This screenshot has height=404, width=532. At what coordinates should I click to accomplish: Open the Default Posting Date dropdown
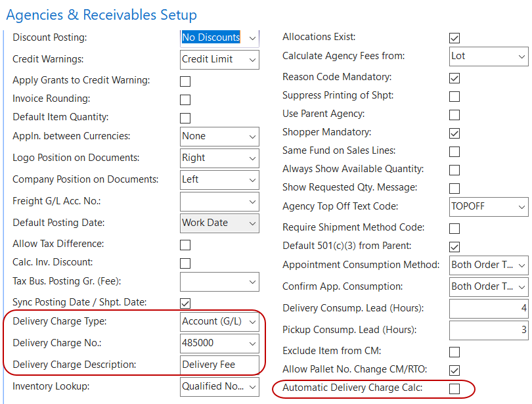[252, 223]
